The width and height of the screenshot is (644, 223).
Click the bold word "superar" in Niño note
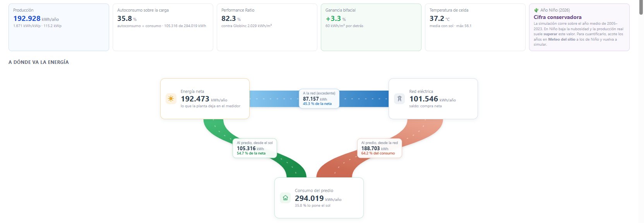pyautogui.click(x=550, y=34)
